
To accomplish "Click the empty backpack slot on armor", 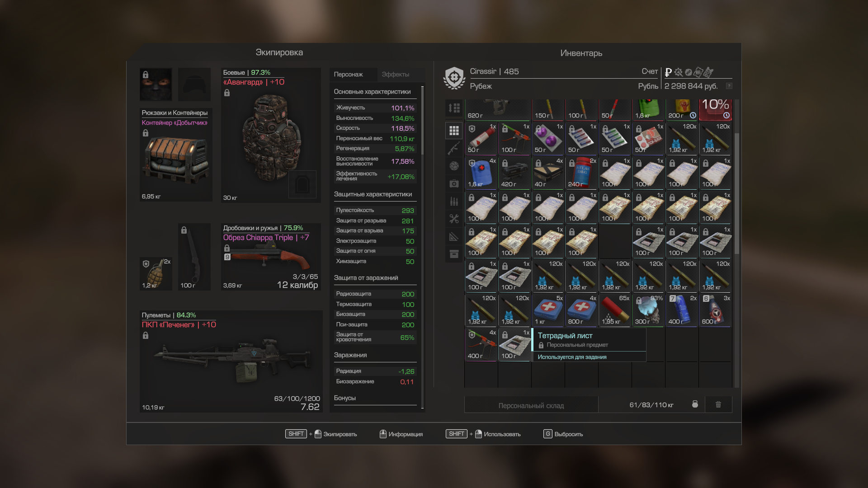I will pyautogui.click(x=302, y=184).
